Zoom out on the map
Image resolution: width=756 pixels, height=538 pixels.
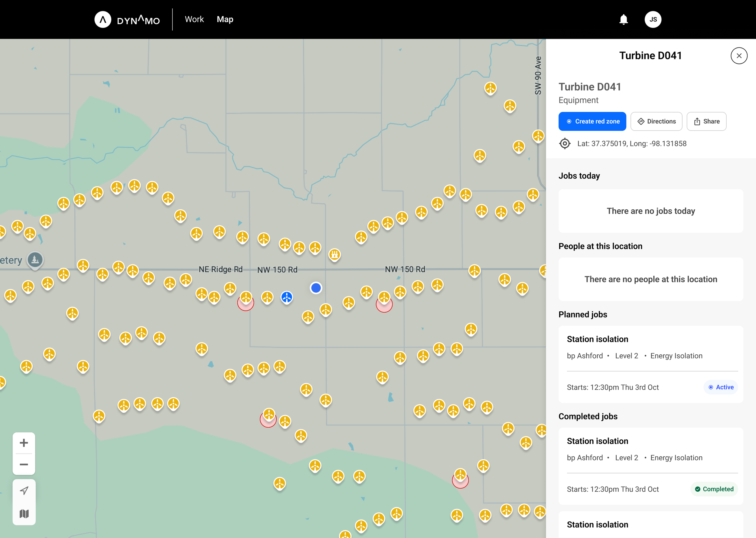click(x=24, y=464)
